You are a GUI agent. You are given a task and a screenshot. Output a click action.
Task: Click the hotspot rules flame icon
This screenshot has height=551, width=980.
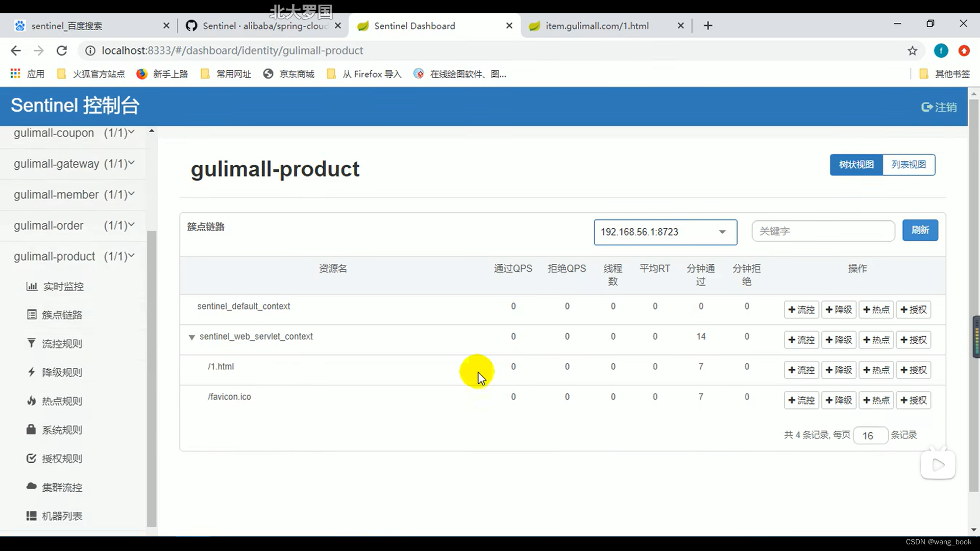pyautogui.click(x=32, y=400)
